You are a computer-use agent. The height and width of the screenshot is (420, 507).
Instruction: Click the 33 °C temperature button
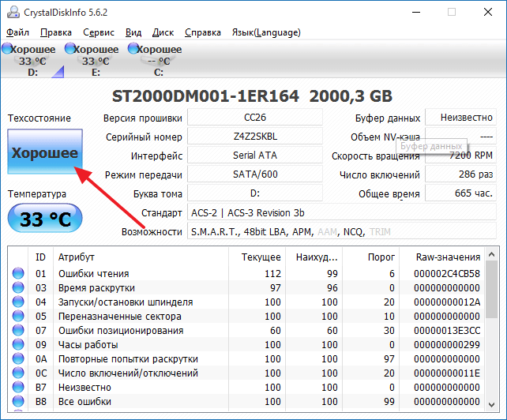click(44, 218)
